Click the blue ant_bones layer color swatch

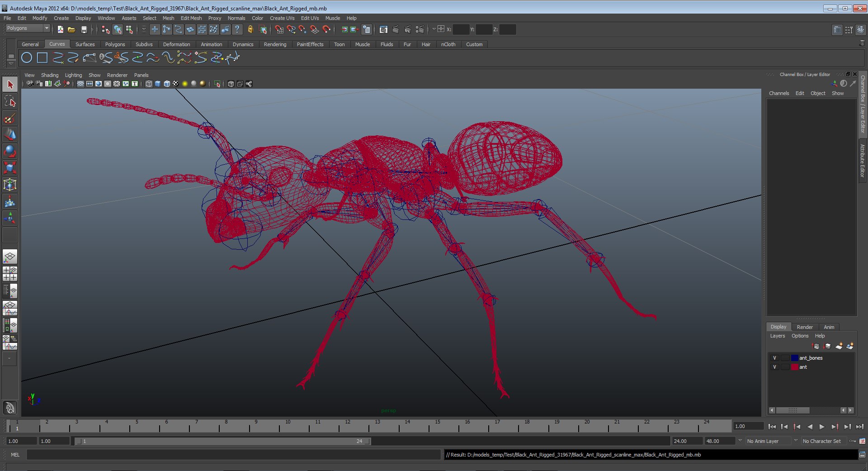pos(794,358)
